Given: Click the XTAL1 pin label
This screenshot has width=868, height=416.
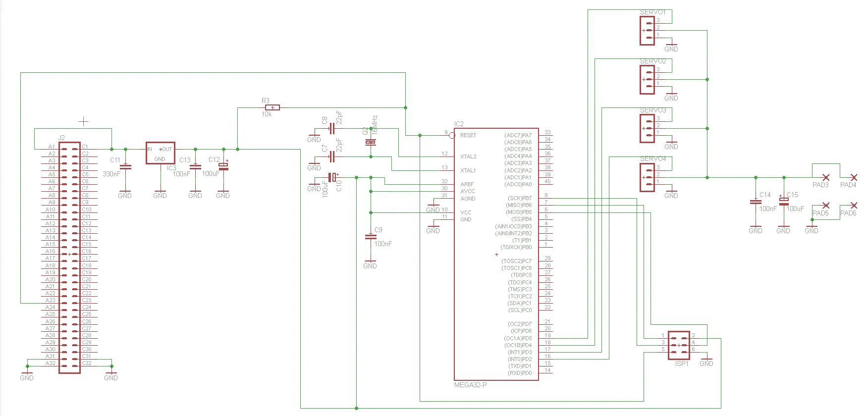Looking at the screenshot, I should tap(468, 170).
